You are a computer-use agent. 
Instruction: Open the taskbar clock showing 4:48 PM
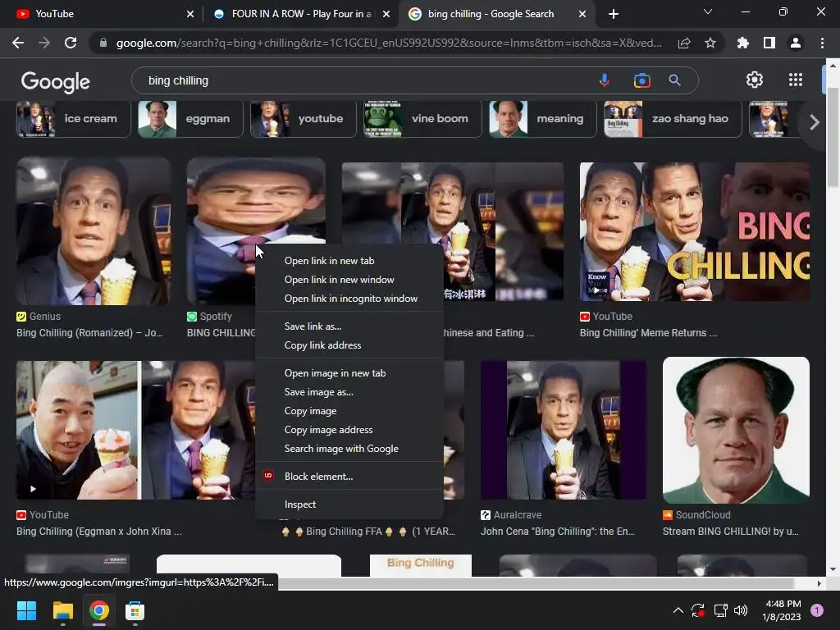click(782, 610)
